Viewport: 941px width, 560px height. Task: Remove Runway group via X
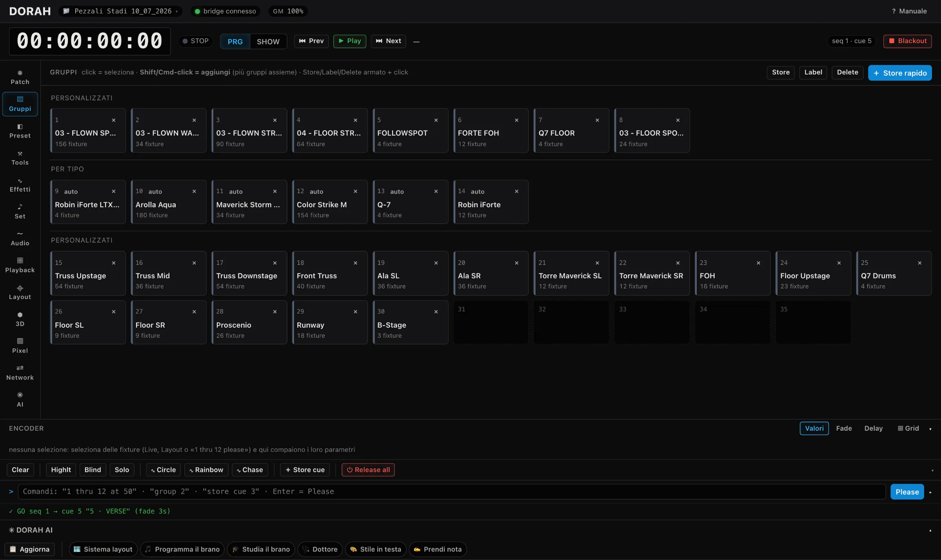(356, 312)
